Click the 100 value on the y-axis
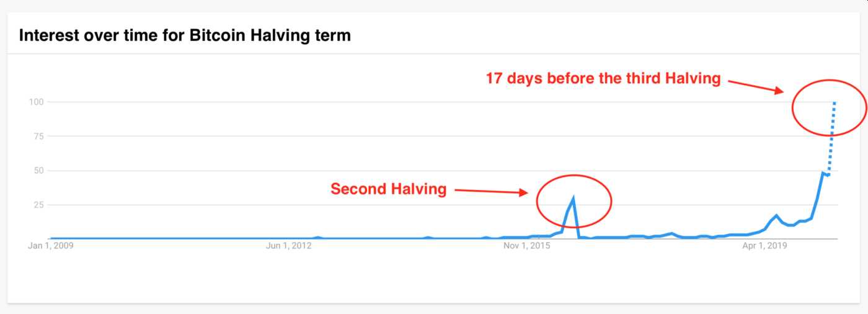Screen dimensions: 868x314 click(x=35, y=102)
